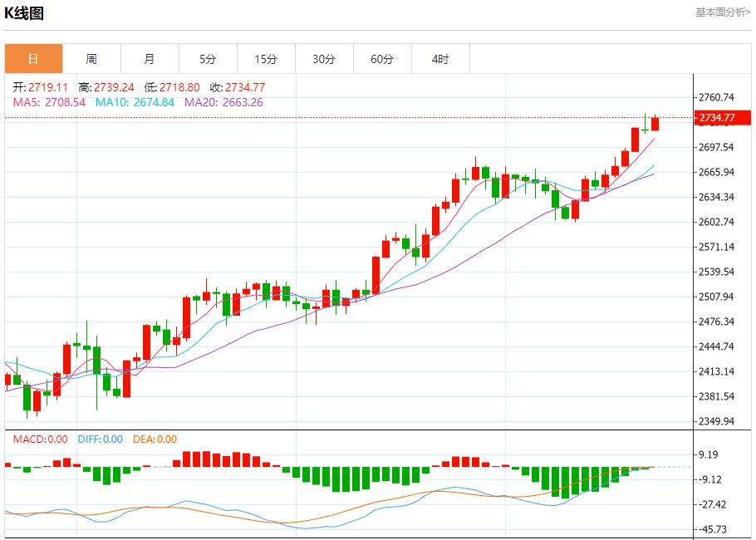
Task: Click the MA10 indicator value label
Action: coord(135,102)
